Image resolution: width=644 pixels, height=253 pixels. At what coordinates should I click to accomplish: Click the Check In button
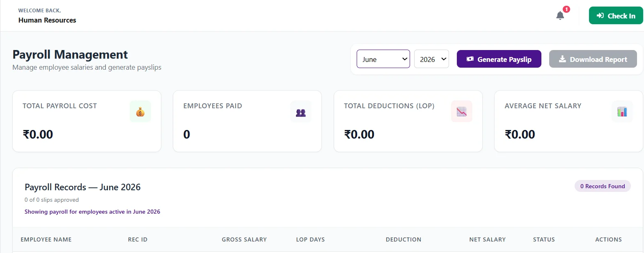pyautogui.click(x=616, y=16)
